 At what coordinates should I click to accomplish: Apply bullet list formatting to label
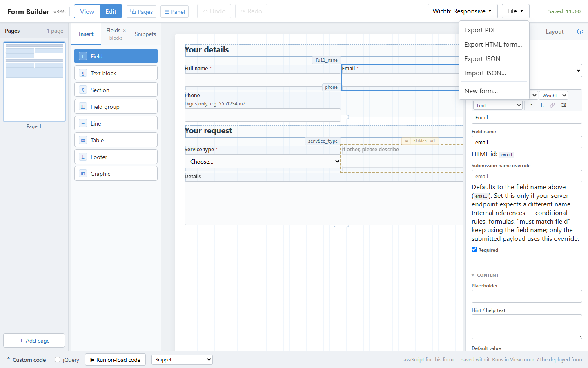tap(531, 105)
